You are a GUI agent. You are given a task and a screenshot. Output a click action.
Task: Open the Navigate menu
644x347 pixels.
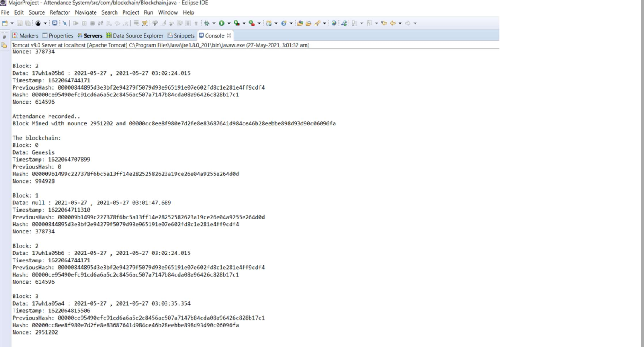(x=86, y=12)
